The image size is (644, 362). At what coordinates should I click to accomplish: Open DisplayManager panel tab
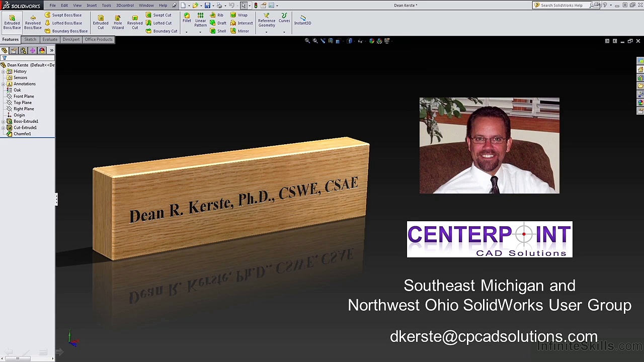click(x=42, y=50)
